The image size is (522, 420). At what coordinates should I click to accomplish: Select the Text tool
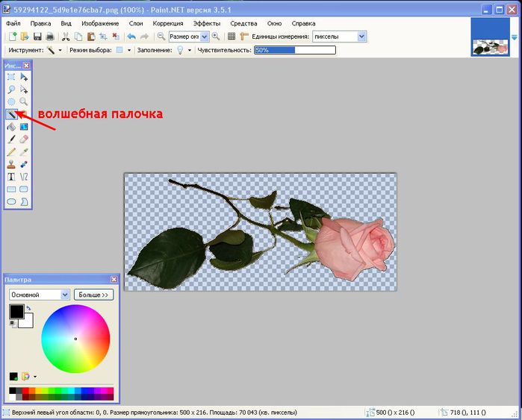pos(11,177)
